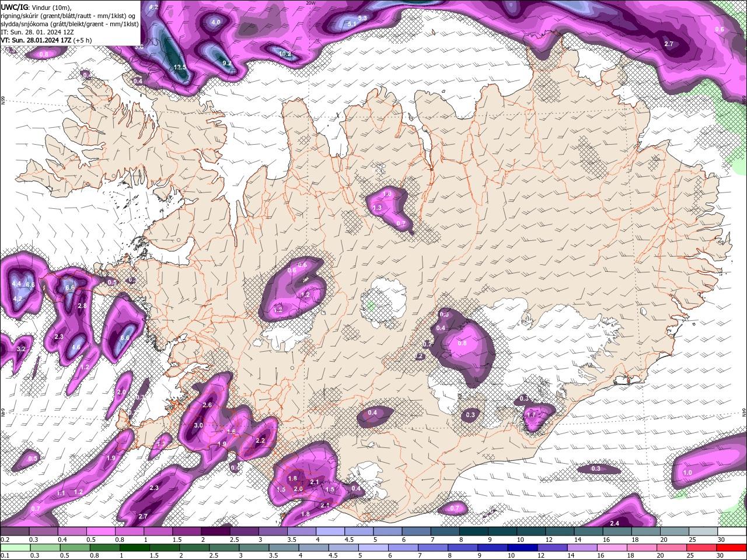
Task: Click the 9.2 snowfall value on the map
Action: (227, 63)
